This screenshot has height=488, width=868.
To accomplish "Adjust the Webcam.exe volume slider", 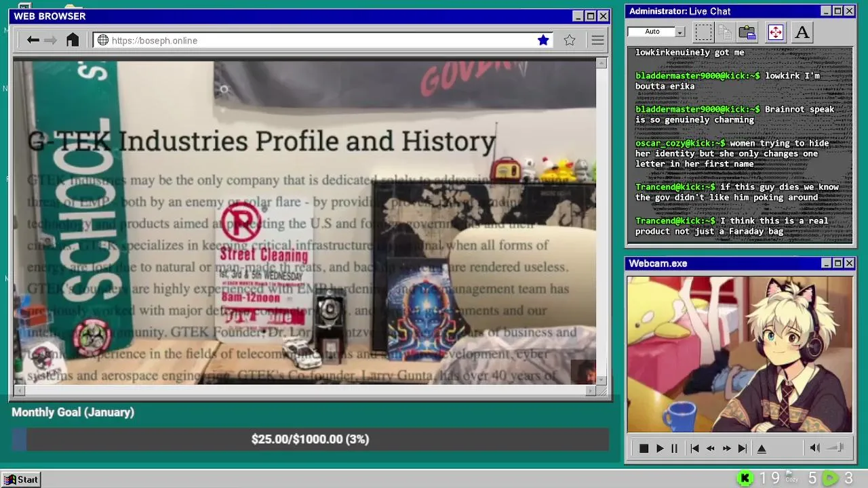I will point(836,448).
